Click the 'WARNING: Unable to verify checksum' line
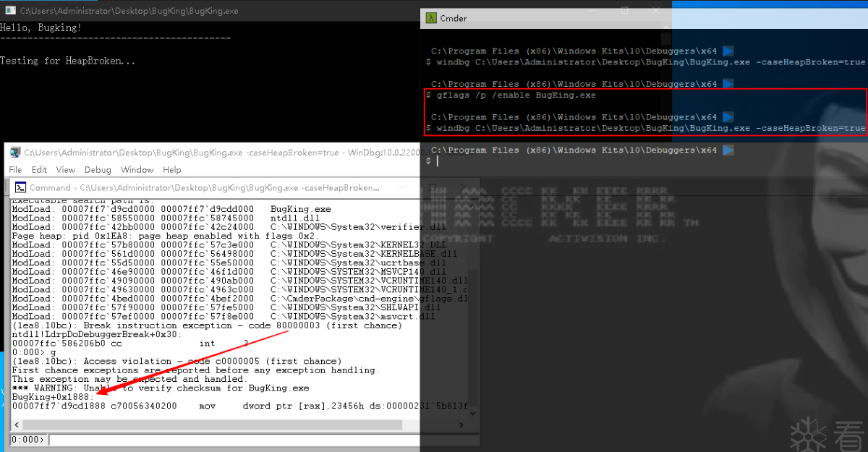Screen dimensions: 868x452 point(161,388)
